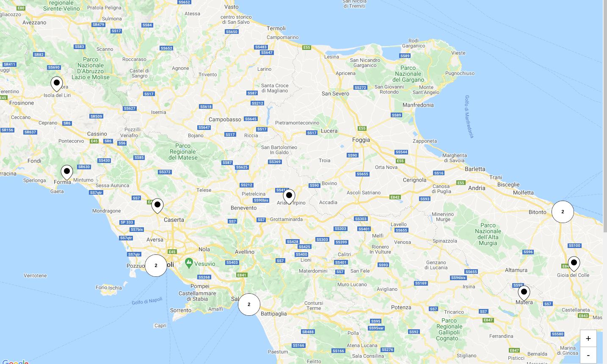This screenshot has height=364, width=607.
Task: Open the map marker above Caserta
Action: [157, 206]
